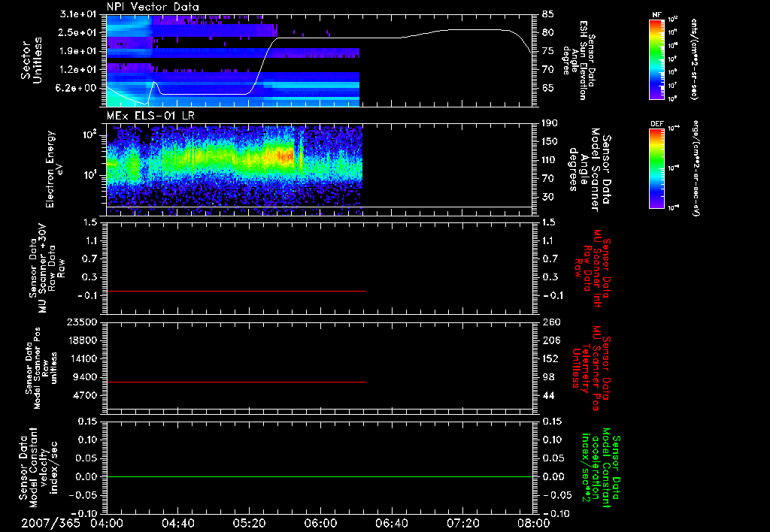Click the "04:00" time axis label

pyautogui.click(x=107, y=523)
